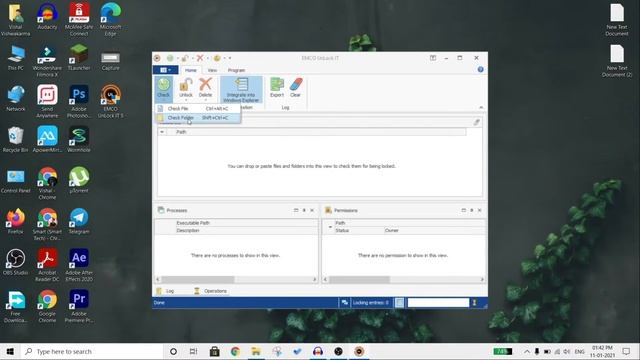Viewport: 640px width, 360px height.
Task: Expand the Unlock button dropdown arrow
Action: pos(186,100)
